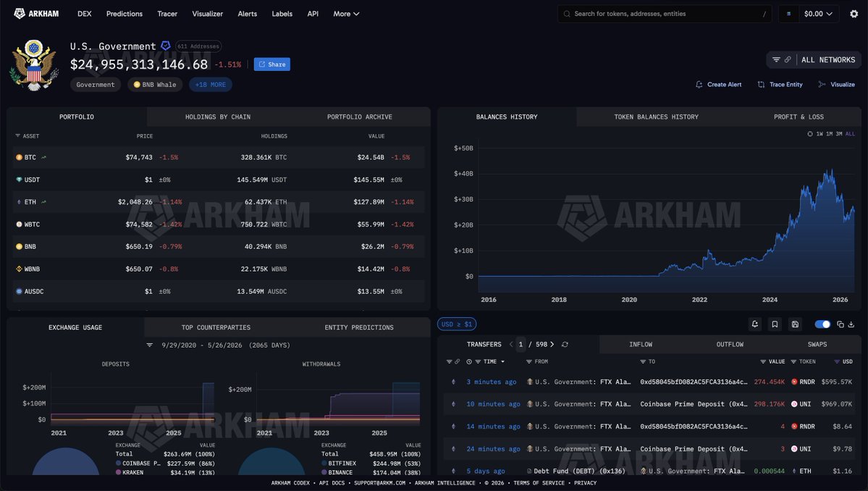
Task: Open the Tracer menu item
Action: [167, 14]
